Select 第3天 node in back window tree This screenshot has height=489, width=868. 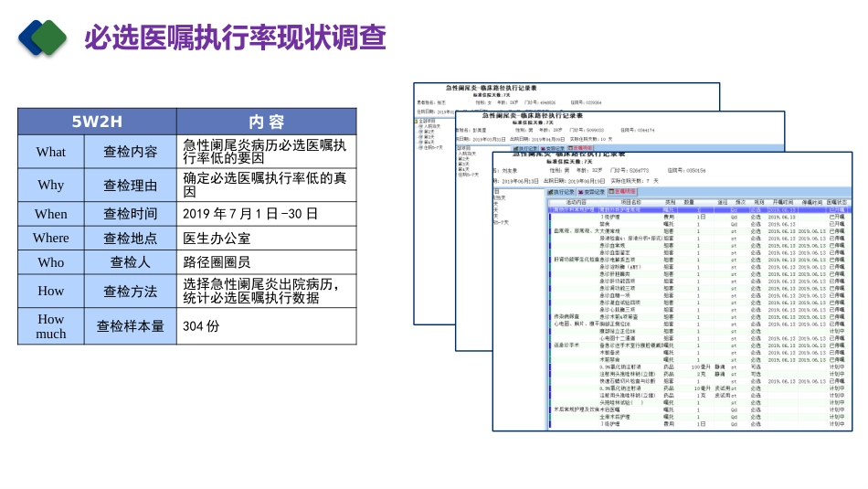pyautogui.click(x=428, y=137)
